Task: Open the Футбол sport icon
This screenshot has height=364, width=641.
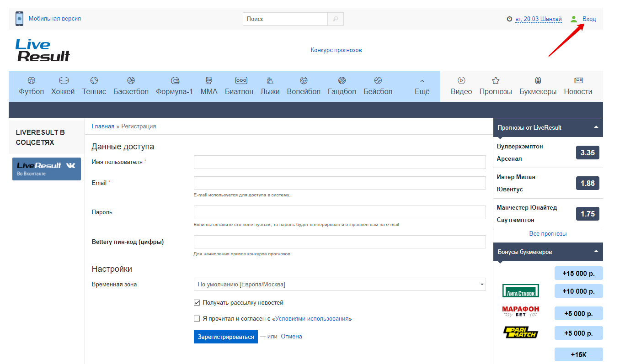Action: pyautogui.click(x=31, y=81)
